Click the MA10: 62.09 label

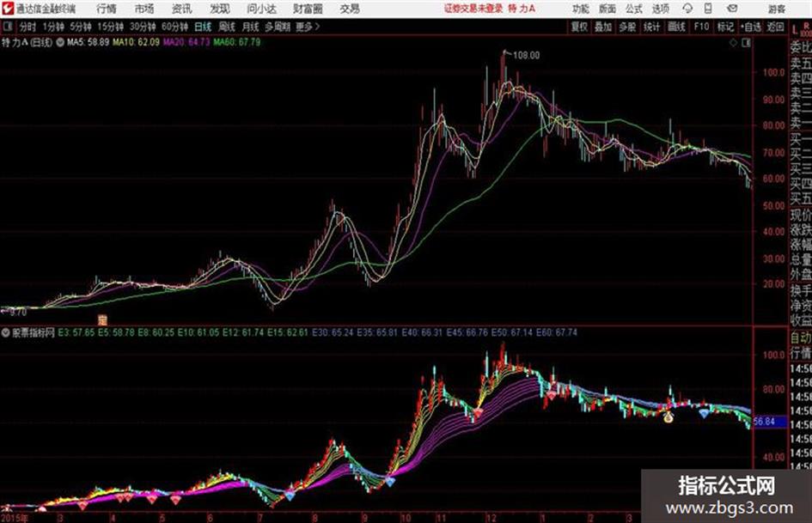click(137, 42)
